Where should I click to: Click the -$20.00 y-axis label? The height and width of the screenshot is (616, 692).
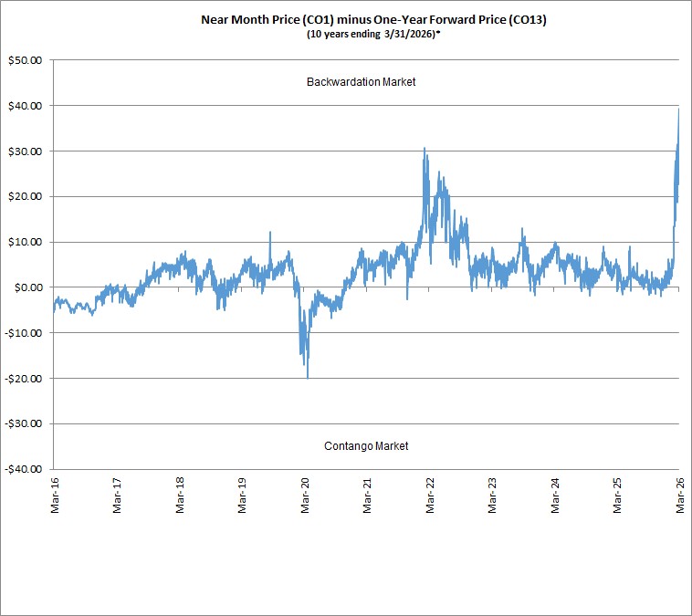[x=24, y=379]
